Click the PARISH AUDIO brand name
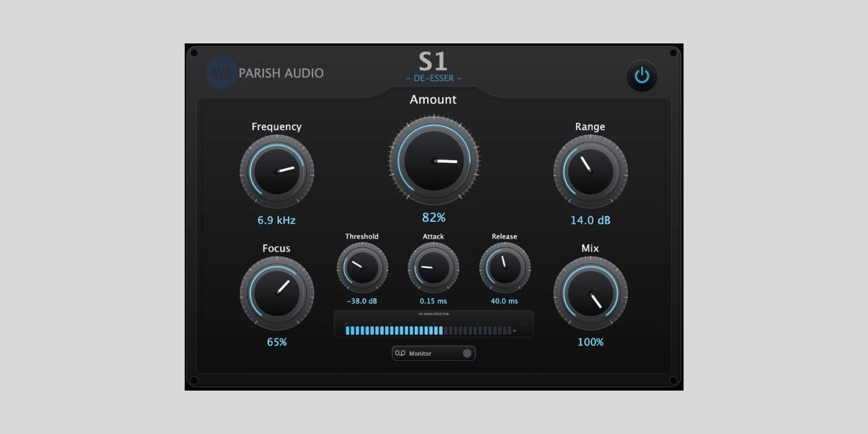868x434 pixels. point(281,73)
